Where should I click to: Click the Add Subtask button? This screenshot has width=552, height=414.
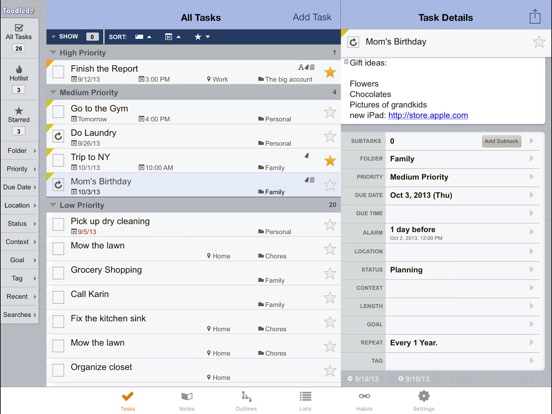tap(501, 141)
